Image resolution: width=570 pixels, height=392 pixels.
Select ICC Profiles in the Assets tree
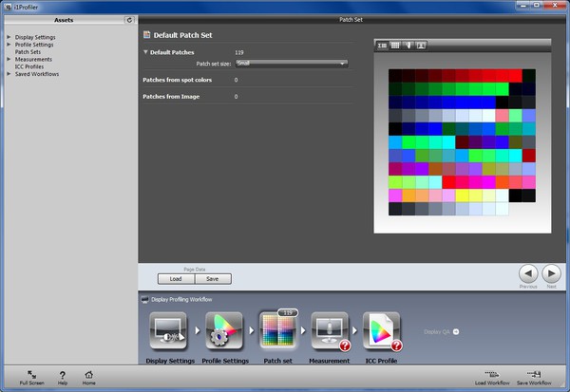click(x=29, y=66)
